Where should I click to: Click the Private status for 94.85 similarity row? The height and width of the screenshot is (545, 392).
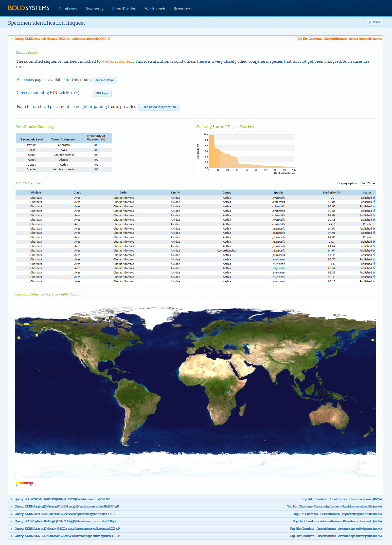coord(367,237)
